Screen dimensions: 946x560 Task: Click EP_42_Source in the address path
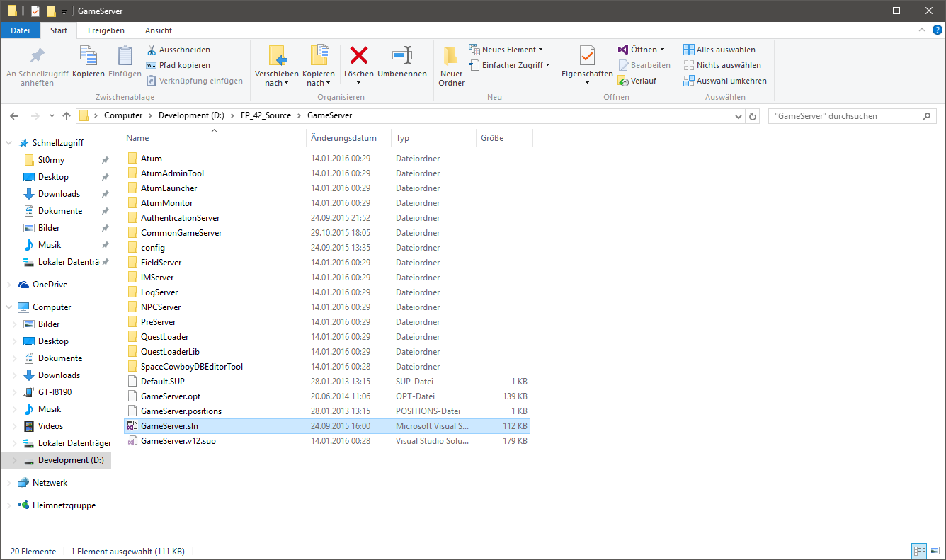click(266, 115)
